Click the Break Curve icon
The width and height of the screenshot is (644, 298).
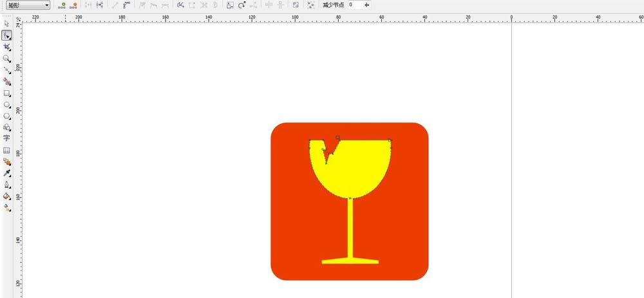(x=99, y=5)
